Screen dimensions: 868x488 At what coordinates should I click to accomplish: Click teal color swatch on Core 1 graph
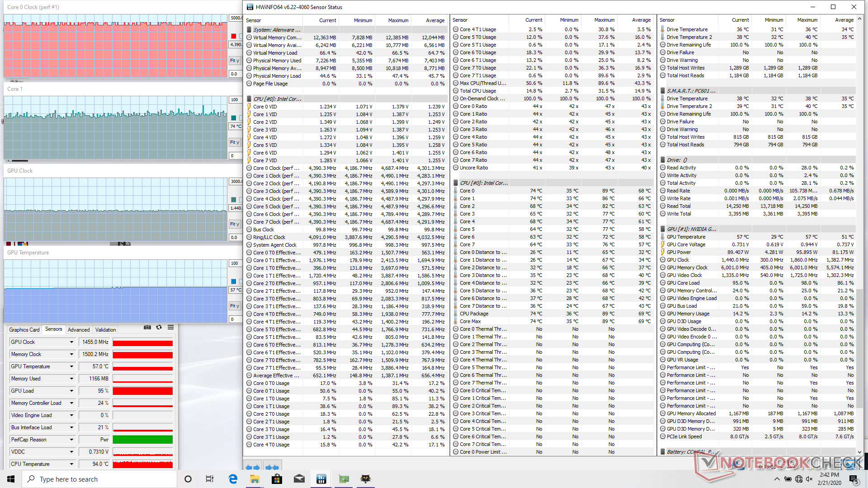coord(233,118)
